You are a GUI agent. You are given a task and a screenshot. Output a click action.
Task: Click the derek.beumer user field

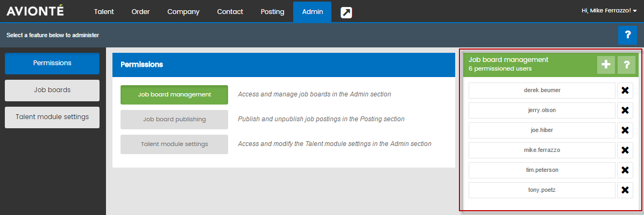542,91
